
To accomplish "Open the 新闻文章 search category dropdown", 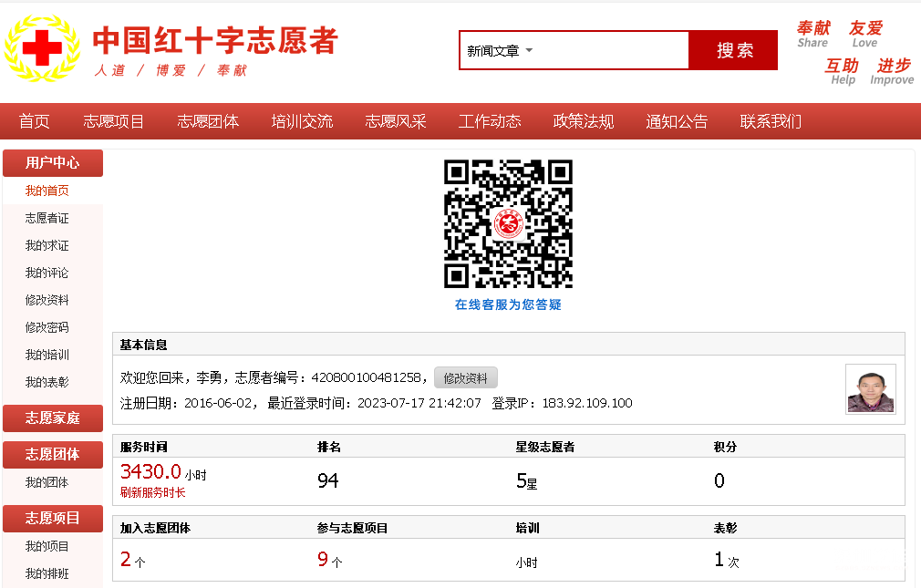I will (x=500, y=51).
